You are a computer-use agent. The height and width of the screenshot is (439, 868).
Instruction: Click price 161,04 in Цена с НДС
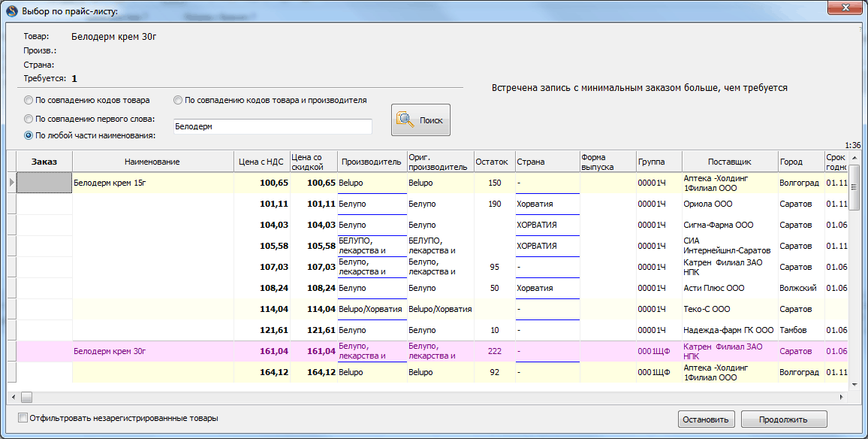[274, 351]
